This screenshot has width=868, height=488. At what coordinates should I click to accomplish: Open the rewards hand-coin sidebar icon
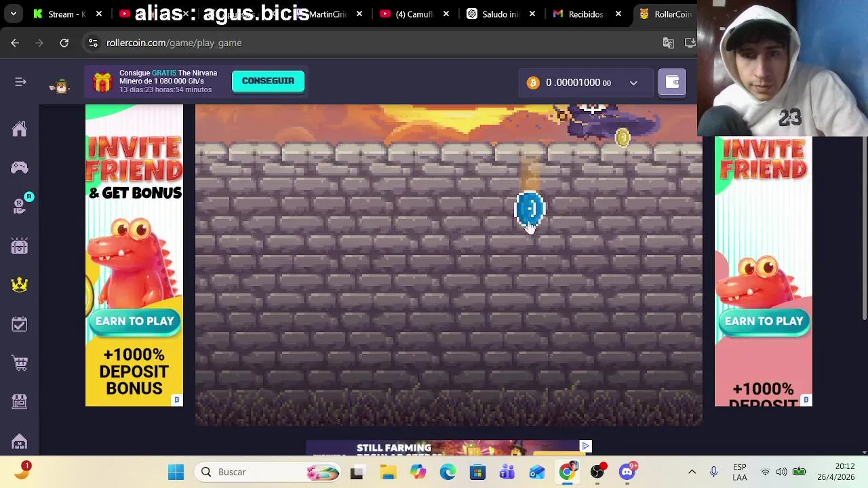click(x=20, y=205)
